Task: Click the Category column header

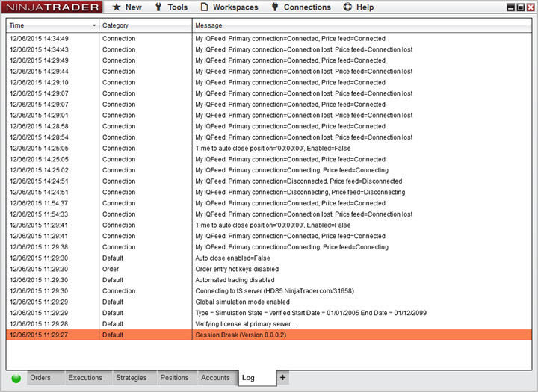Action: [146, 25]
